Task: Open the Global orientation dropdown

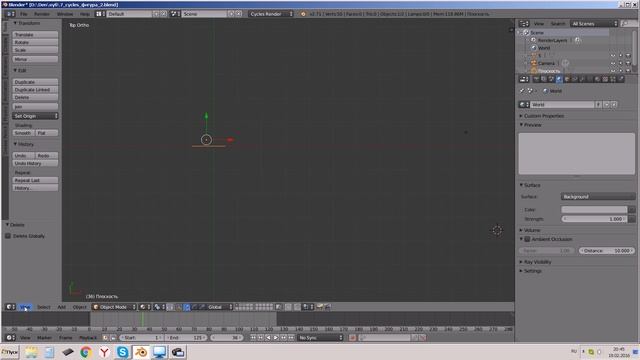Action: coord(220,307)
